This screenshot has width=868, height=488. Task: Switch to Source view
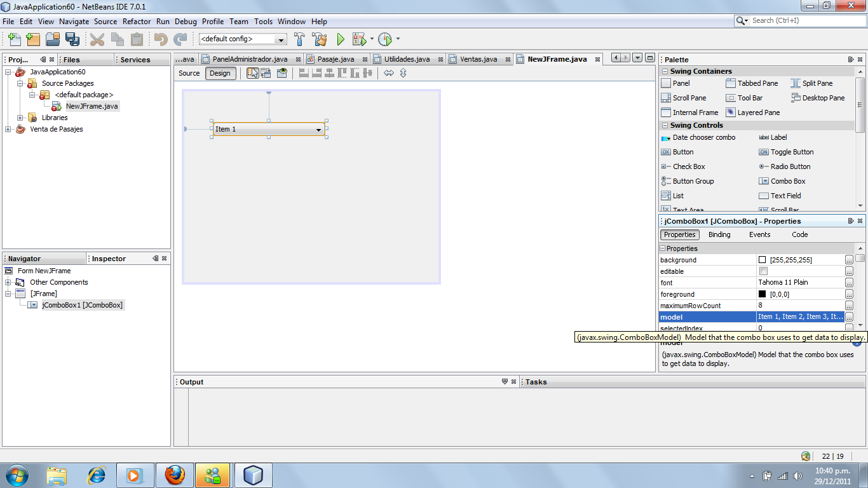(x=189, y=73)
